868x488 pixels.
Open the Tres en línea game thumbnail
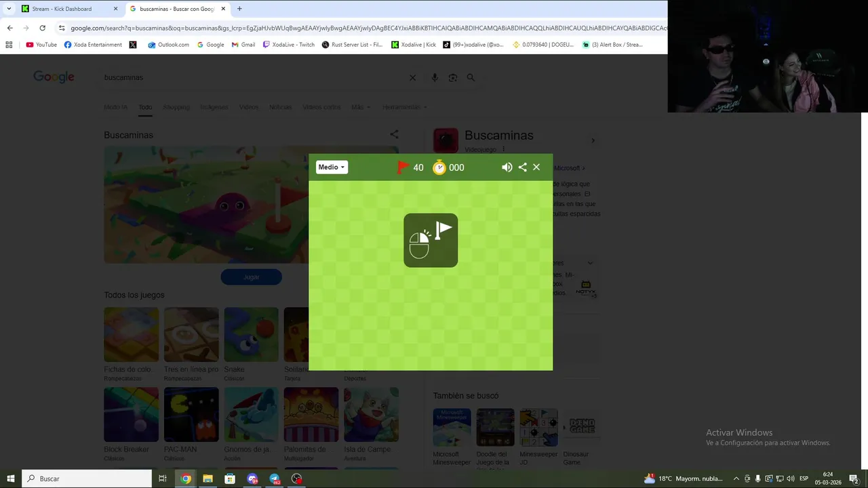(191, 334)
